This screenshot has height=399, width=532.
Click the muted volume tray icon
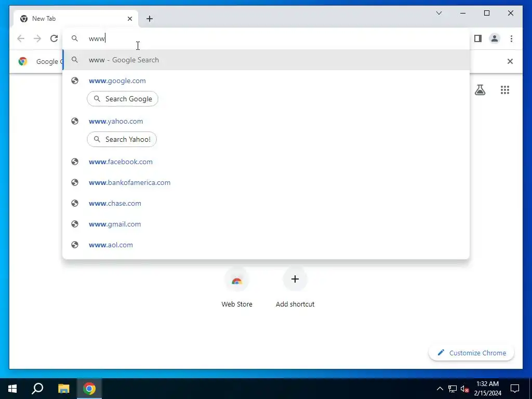tap(465, 389)
